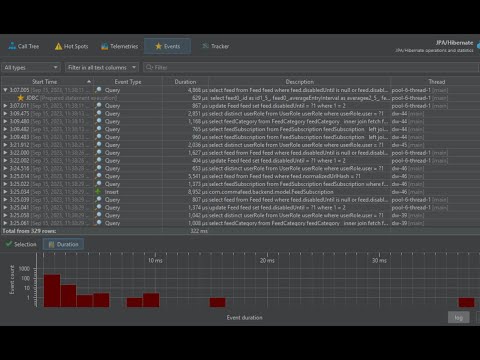Click the Query icon in the 3:07.011 row
The image size is (480, 360).
pyautogui.click(x=99, y=106)
